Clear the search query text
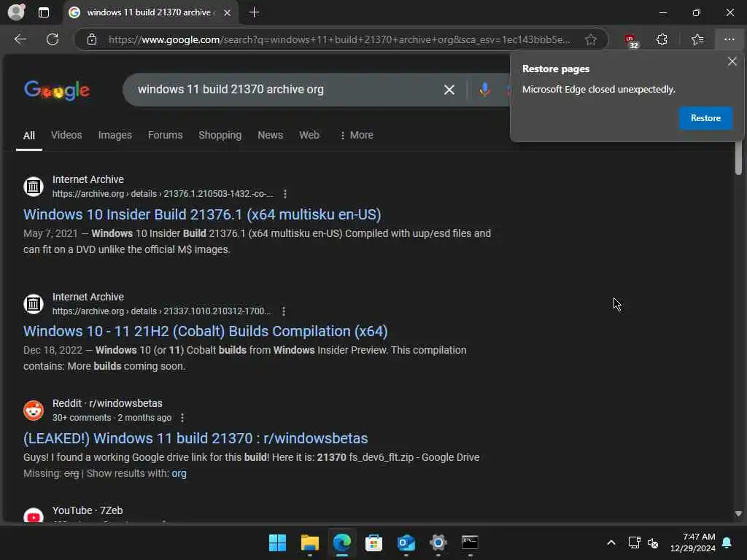Image resolution: width=747 pixels, height=560 pixels. [x=449, y=90]
